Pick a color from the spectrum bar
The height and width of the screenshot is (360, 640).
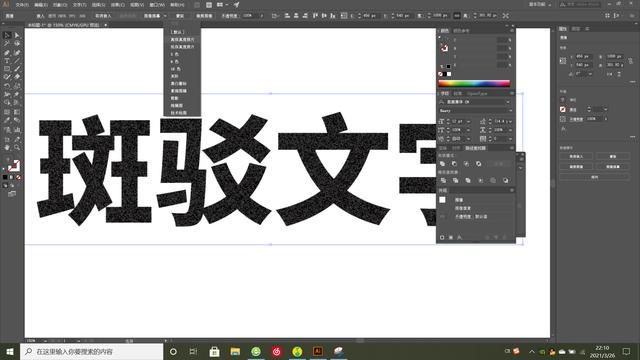click(474, 84)
